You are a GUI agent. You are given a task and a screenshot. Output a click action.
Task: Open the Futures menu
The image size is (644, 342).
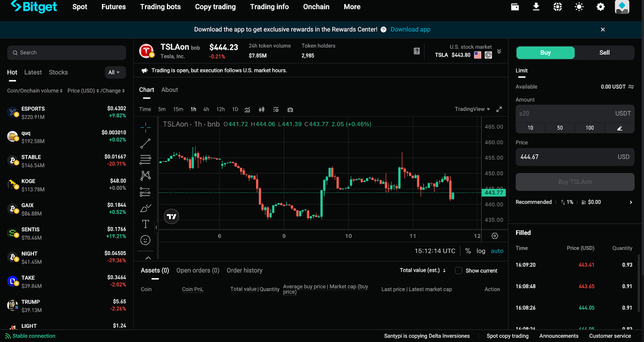click(114, 7)
